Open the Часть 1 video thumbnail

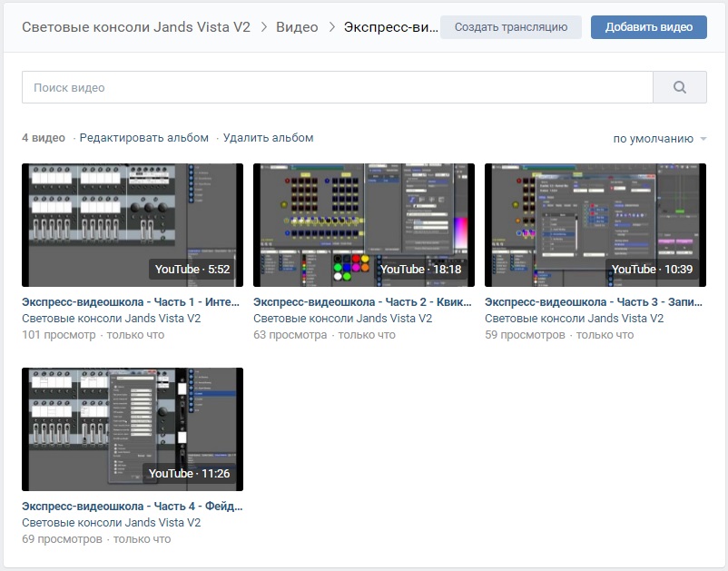[x=133, y=224]
